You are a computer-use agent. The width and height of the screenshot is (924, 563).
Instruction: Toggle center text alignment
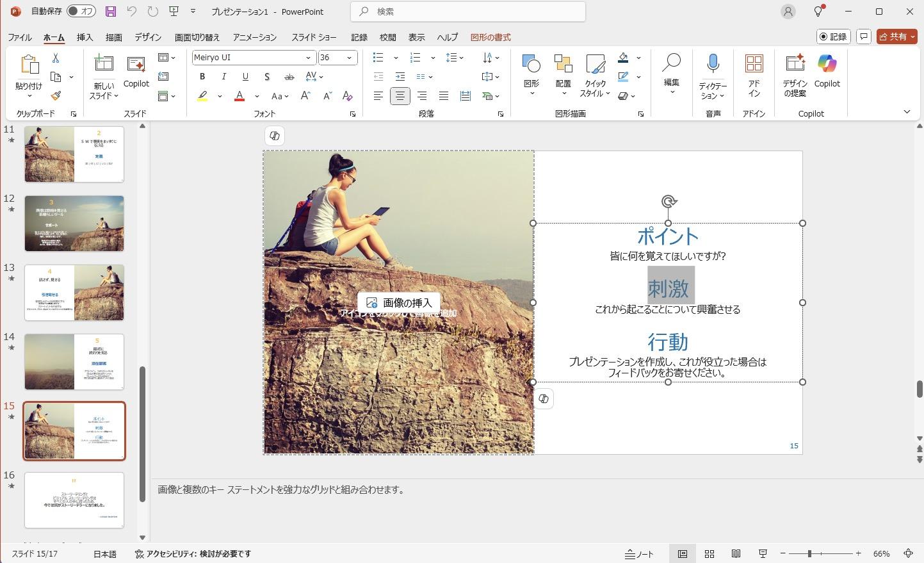click(400, 96)
